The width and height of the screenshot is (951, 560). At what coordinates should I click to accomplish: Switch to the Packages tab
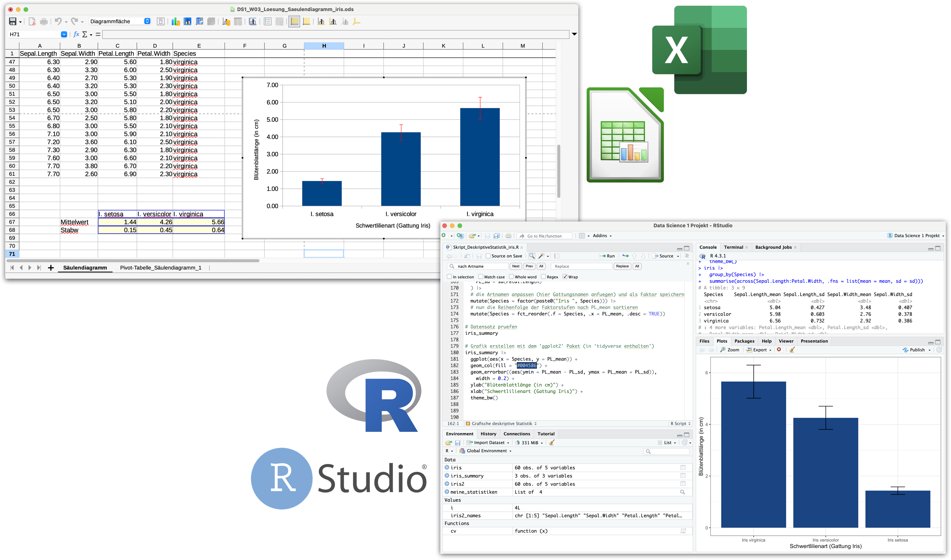point(744,341)
